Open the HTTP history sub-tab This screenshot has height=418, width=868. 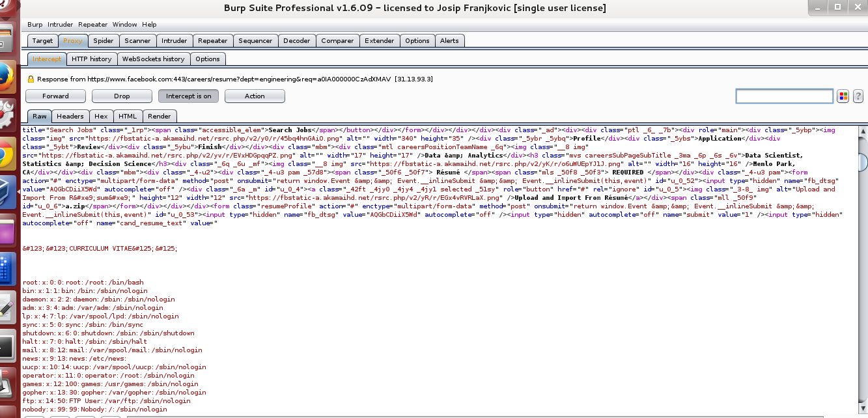(x=92, y=59)
